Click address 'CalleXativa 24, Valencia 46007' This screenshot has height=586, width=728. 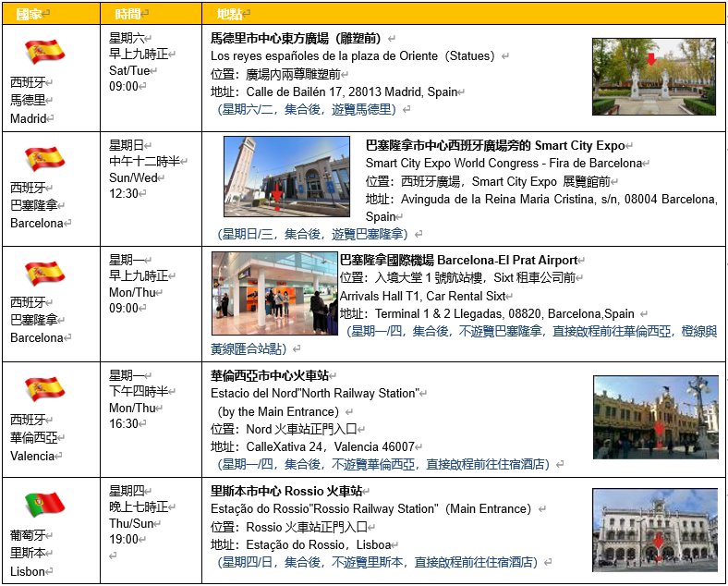pyautogui.click(x=330, y=446)
